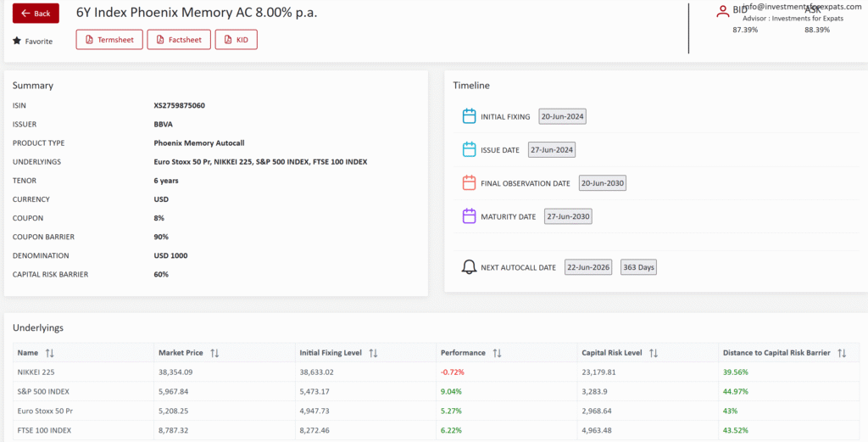
Task: Open the Termsheet PDF
Action: pyautogui.click(x=109, y=40)
